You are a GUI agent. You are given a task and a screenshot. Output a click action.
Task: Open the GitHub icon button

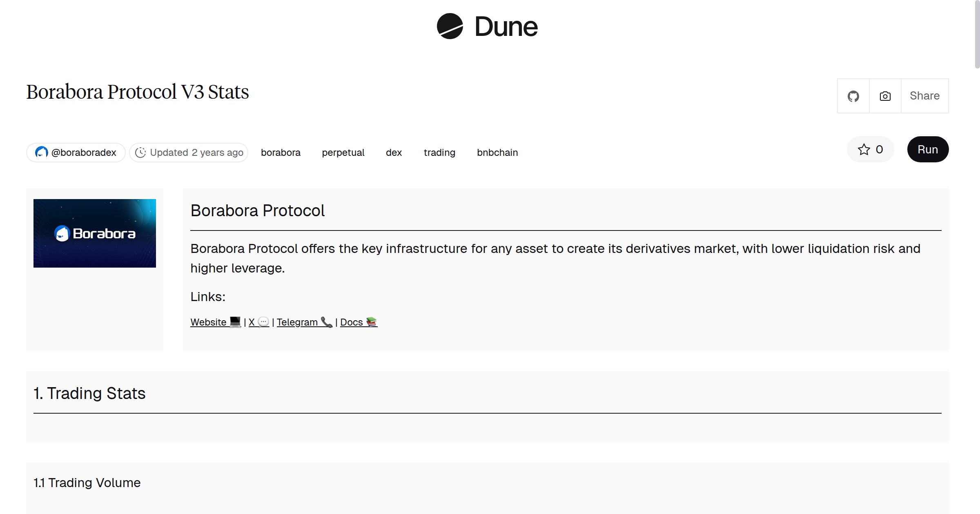tap(853, 96)
